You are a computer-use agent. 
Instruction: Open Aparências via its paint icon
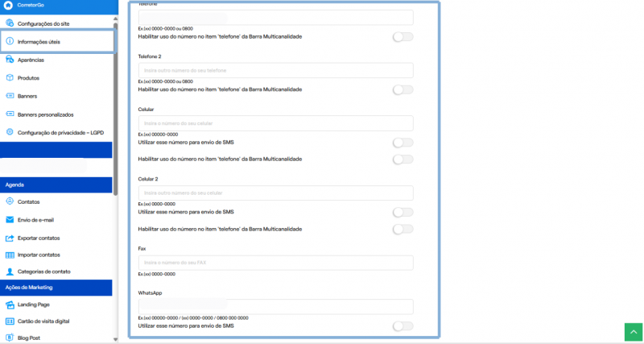pyautogui.click(x=10, y=60)
